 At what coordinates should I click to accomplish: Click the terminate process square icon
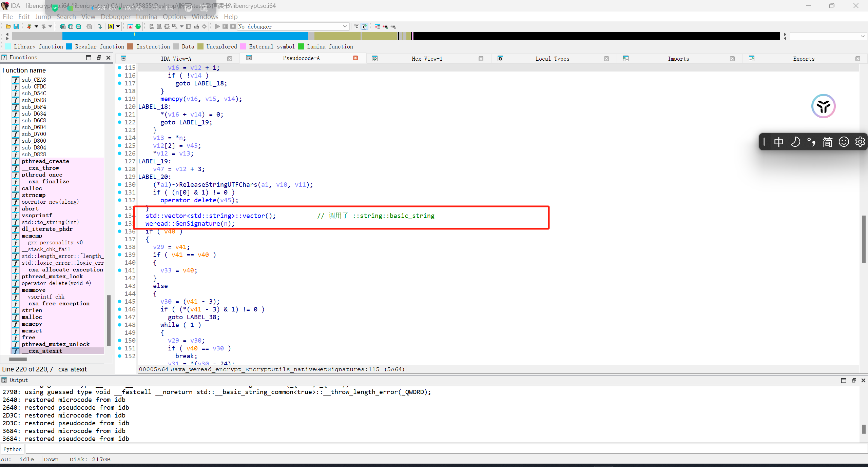233,26
